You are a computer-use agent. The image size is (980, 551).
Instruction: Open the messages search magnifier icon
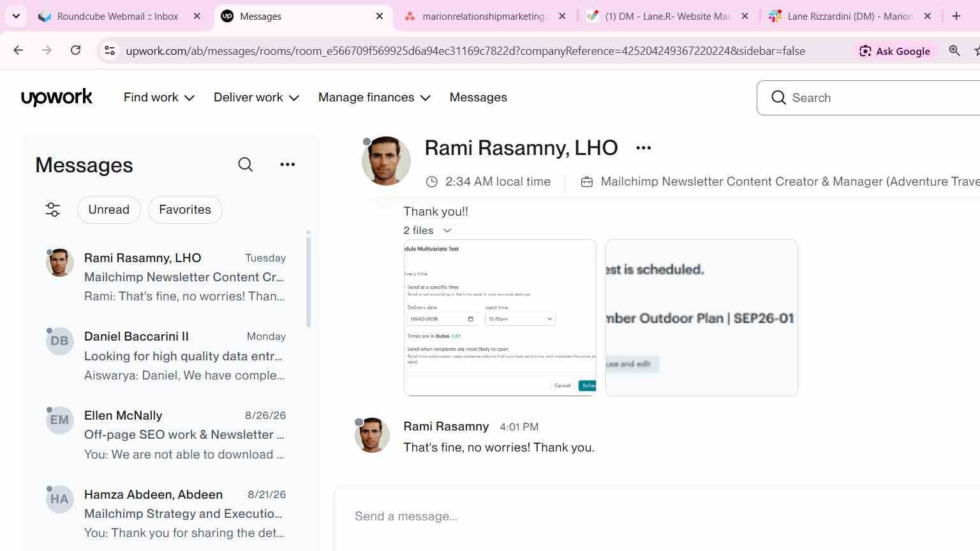click(x=246, y=165)
